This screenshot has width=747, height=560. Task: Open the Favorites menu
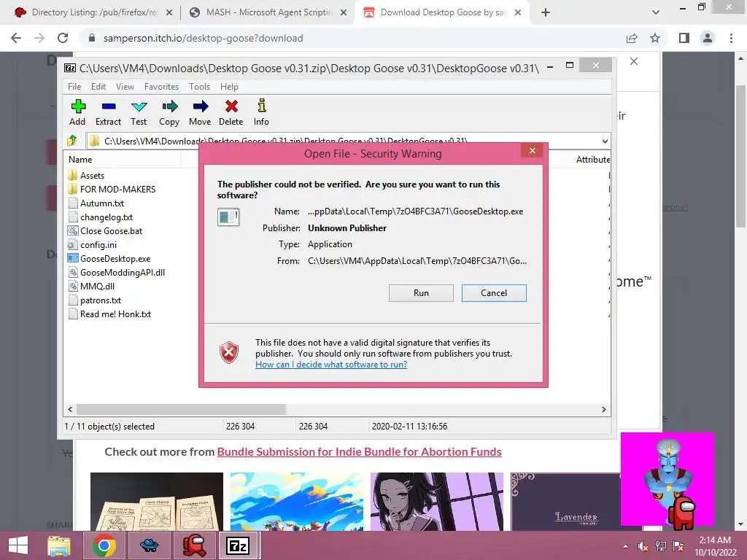click(x=161, y=87)
